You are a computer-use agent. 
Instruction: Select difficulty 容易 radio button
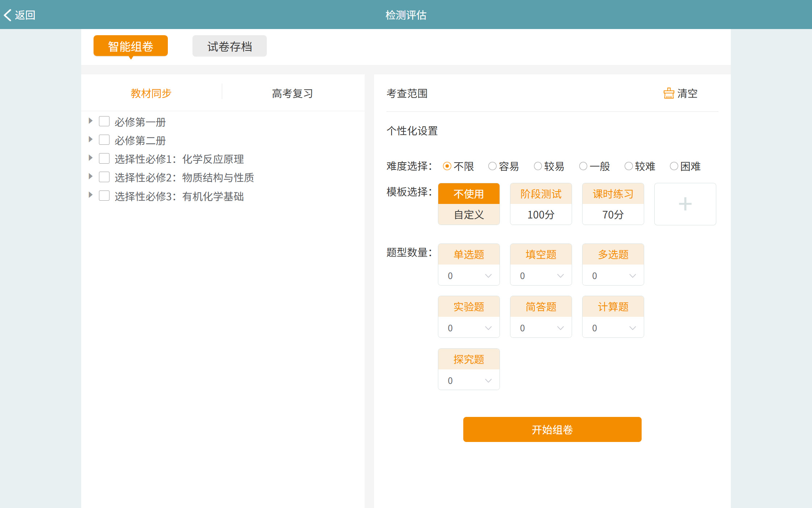point(492,166)
